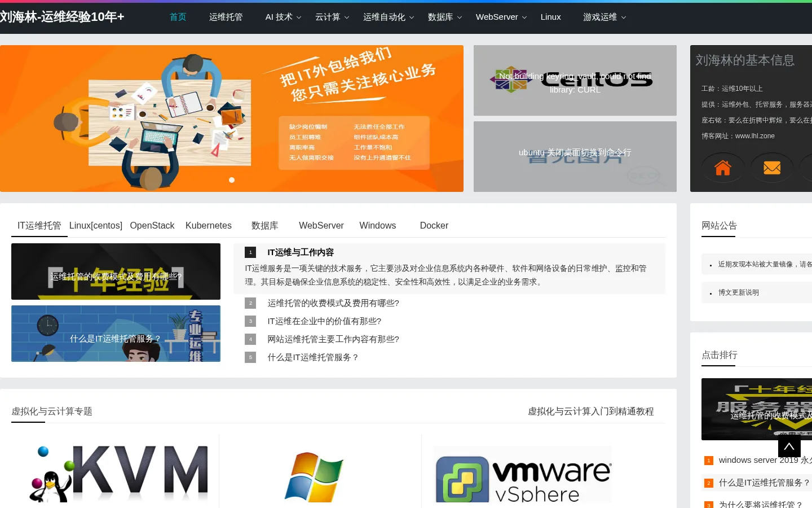
Task: Switch to the Kubernetes tab
Action: [x=209, y=226]
